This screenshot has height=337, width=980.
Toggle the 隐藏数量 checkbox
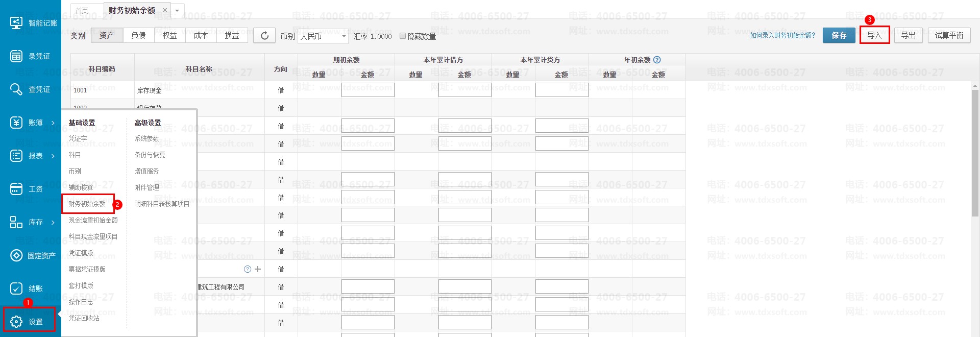click(x=403, y=36)
